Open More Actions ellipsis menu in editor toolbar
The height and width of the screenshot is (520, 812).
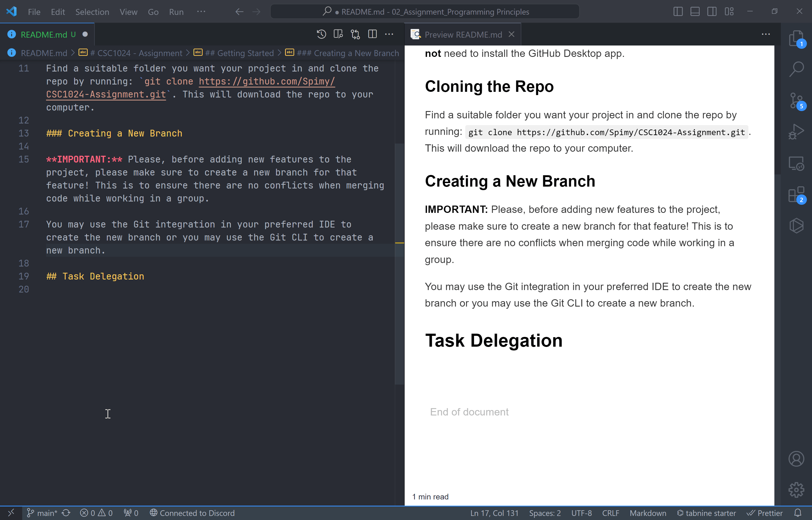(389, 34)
